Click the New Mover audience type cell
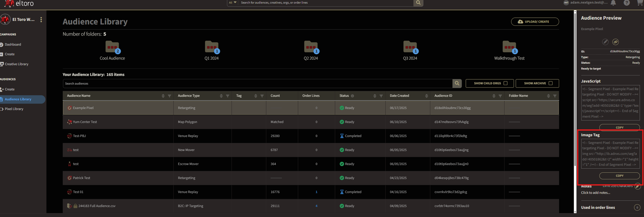This screenshot has width=644, height=217. coord(203,150)
